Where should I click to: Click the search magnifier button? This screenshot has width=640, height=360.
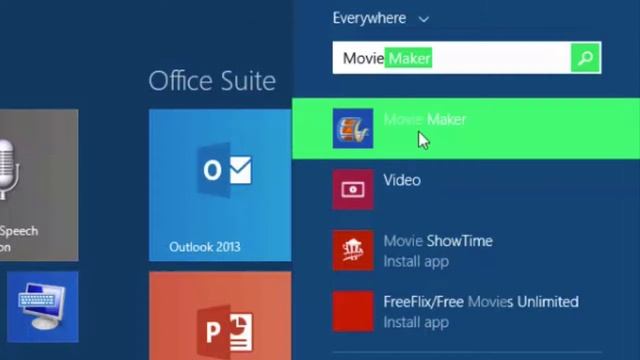[x=585, y=58]
